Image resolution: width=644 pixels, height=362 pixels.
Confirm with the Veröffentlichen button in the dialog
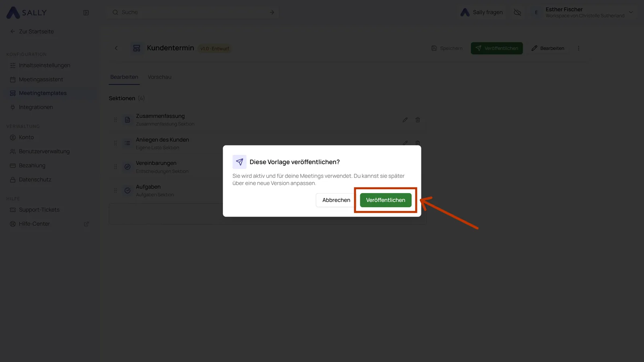click(386, 200)
